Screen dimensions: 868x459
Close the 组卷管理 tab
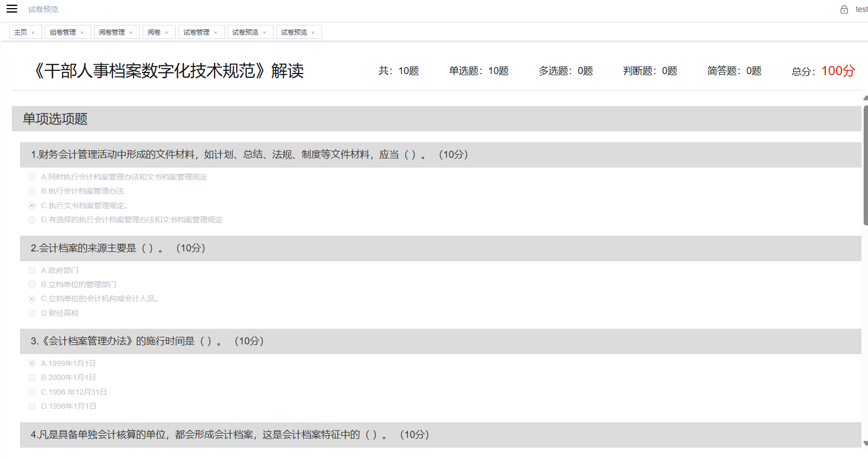(82, 32)
